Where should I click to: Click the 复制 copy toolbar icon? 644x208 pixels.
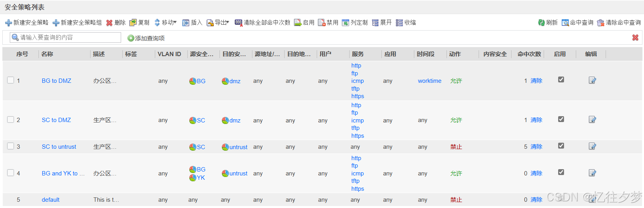[x=133, y=23]
